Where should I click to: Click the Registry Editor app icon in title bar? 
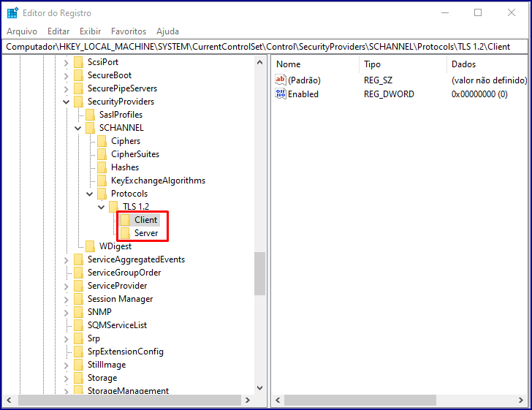[12, 13]
